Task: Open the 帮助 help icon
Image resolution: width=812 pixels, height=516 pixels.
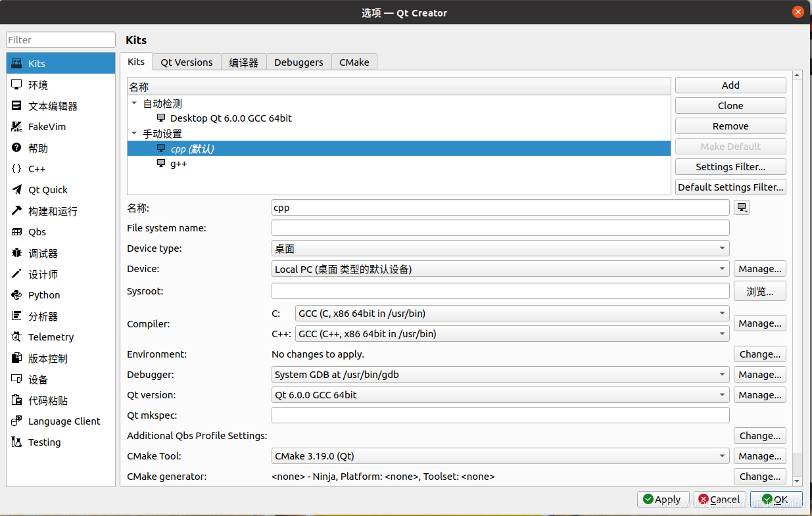Action: [x=16, y=148]
